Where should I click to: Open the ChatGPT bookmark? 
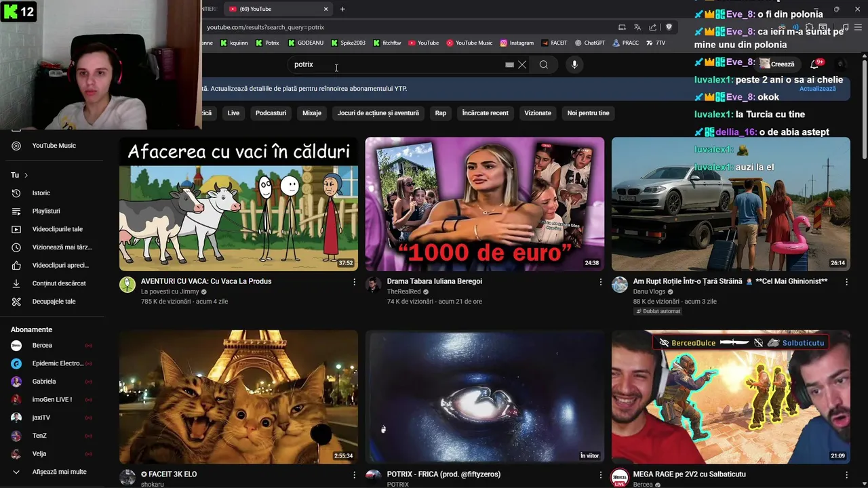(590, 43)
